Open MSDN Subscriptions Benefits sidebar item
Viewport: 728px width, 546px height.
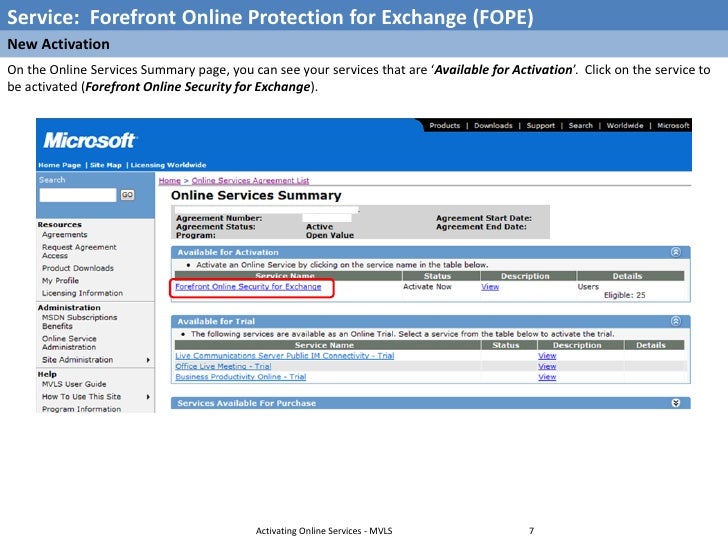tap(79, 322)
